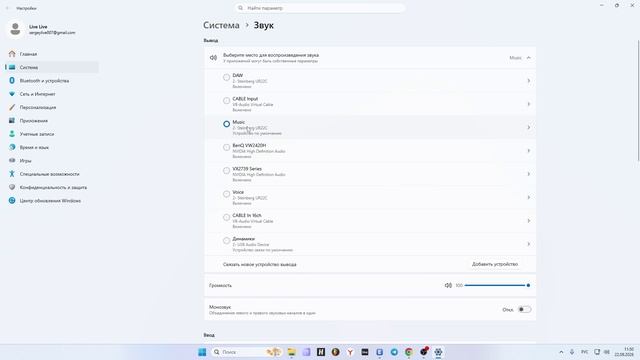Open BenQ VW2420H properties chevron
Viewport: 640px width, 360px height.
tap(529, 151)
